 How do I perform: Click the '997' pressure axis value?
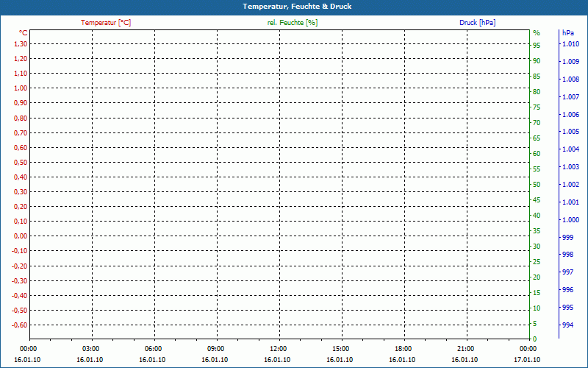(568, 272)
